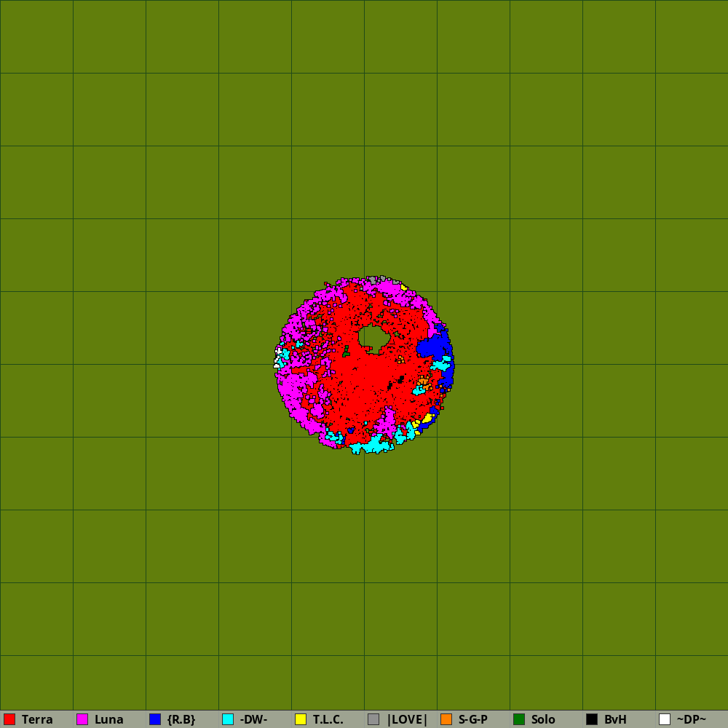Image resolution: width=728 pixels, height=728 pixels.
Task: Click the cyan -DW- legend swatch
Action: tap(228, 719)
